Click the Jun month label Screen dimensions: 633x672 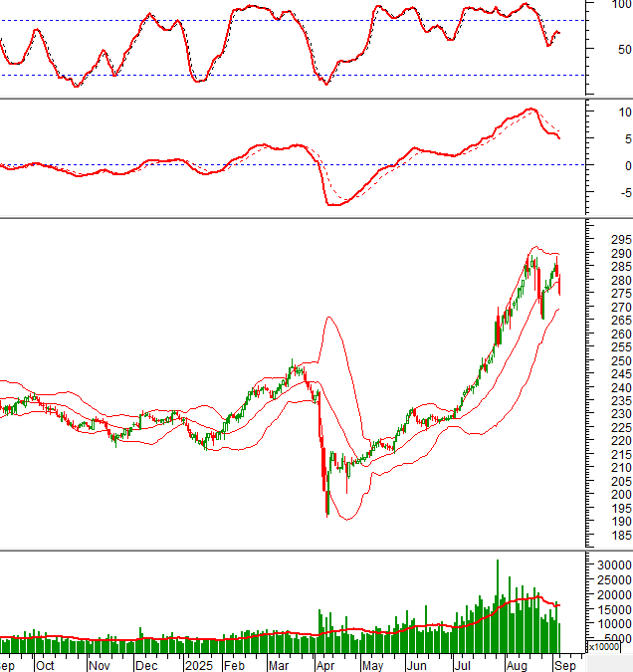(x=416, y=666)
